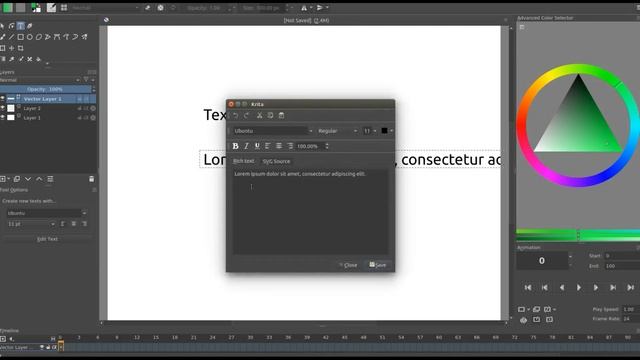The image size is (640, 360).
Task: Click the Redo icon in text editor
Action: (x=247, y=116)
